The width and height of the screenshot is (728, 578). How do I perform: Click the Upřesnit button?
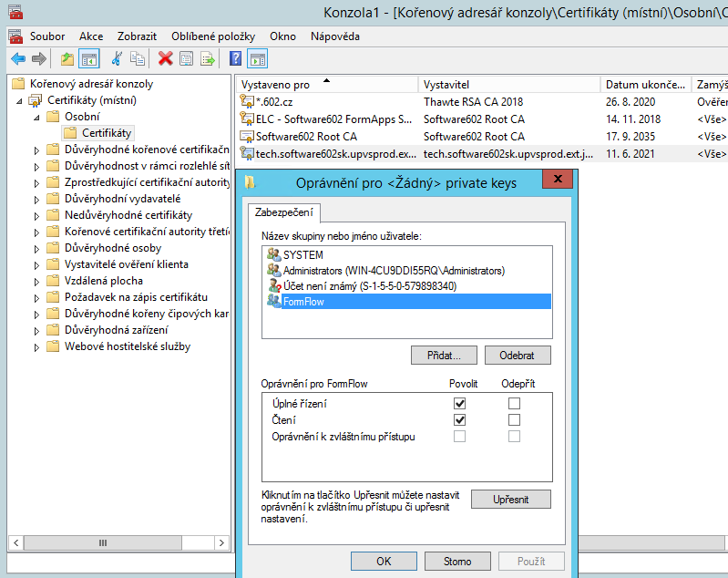[510, 500]
